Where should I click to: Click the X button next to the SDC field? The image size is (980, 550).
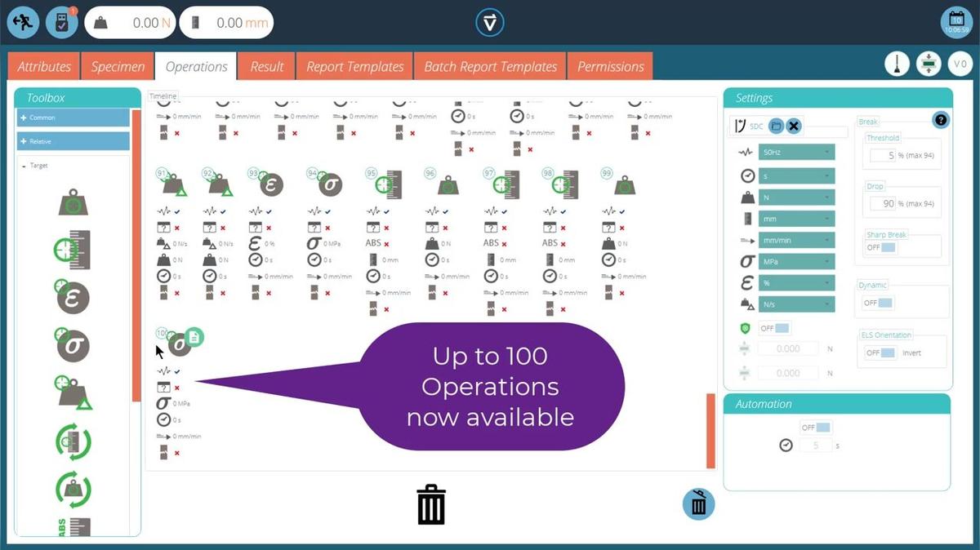(793, 126)
